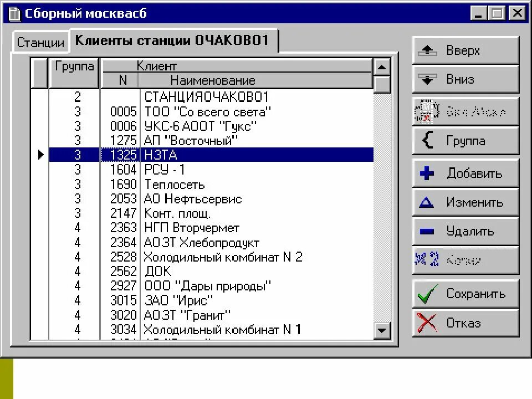Save changes with the Сохранить label
This screenshot has height=399, width=532.
point(475,294)
